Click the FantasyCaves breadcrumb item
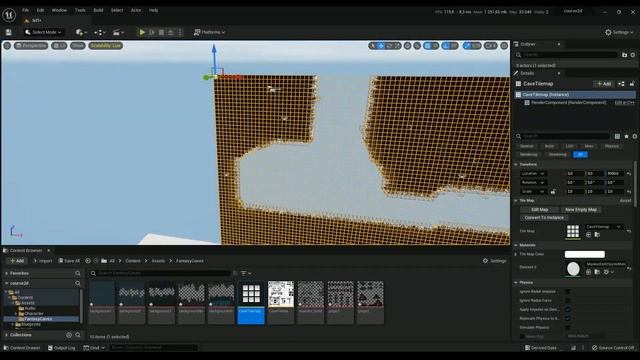This screenshot has height=360, width=640. click(x=190, y=261)
